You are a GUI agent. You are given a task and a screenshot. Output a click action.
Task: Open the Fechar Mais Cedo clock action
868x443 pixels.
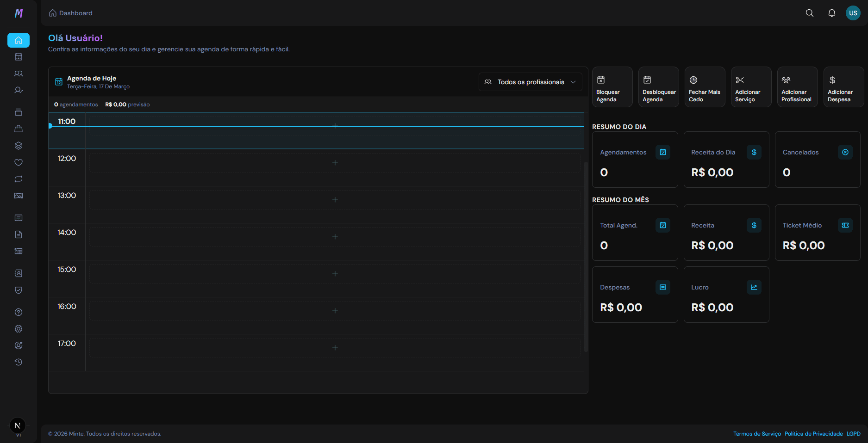704,87
